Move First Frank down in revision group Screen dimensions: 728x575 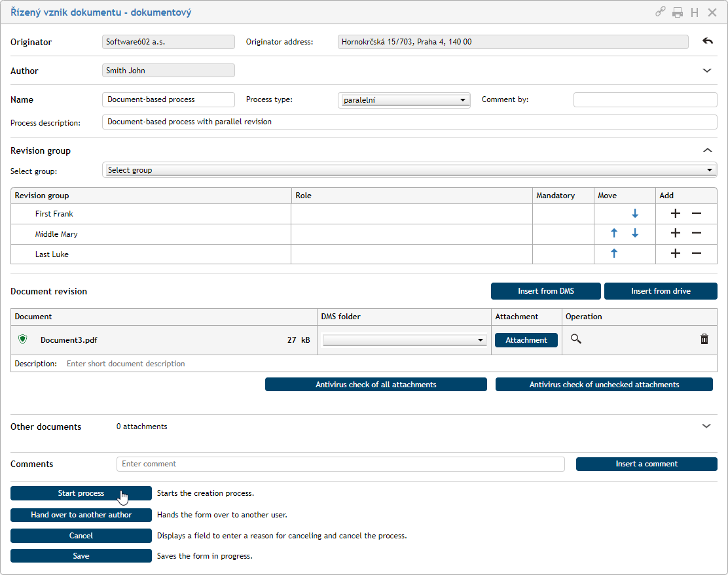tap(634, 214)
